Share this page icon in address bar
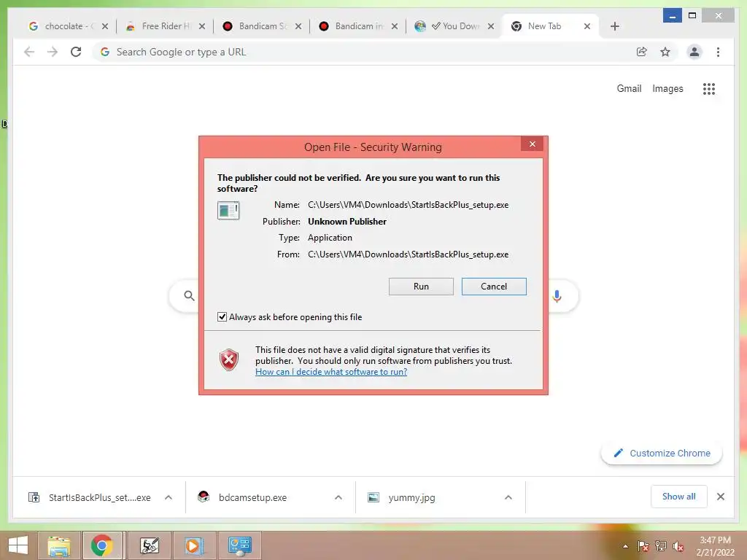 (x=642, y=52)
